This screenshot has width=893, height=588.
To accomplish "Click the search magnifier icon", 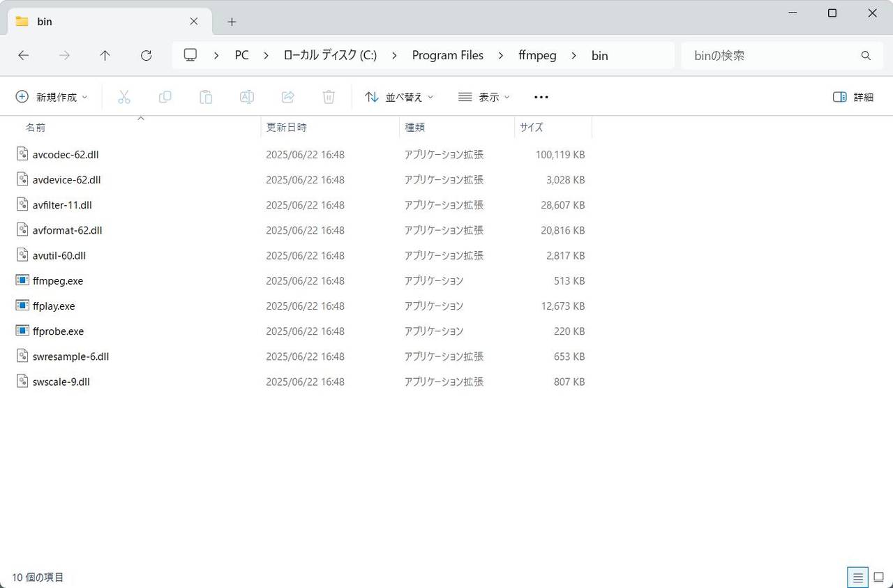I will (866, 55).
